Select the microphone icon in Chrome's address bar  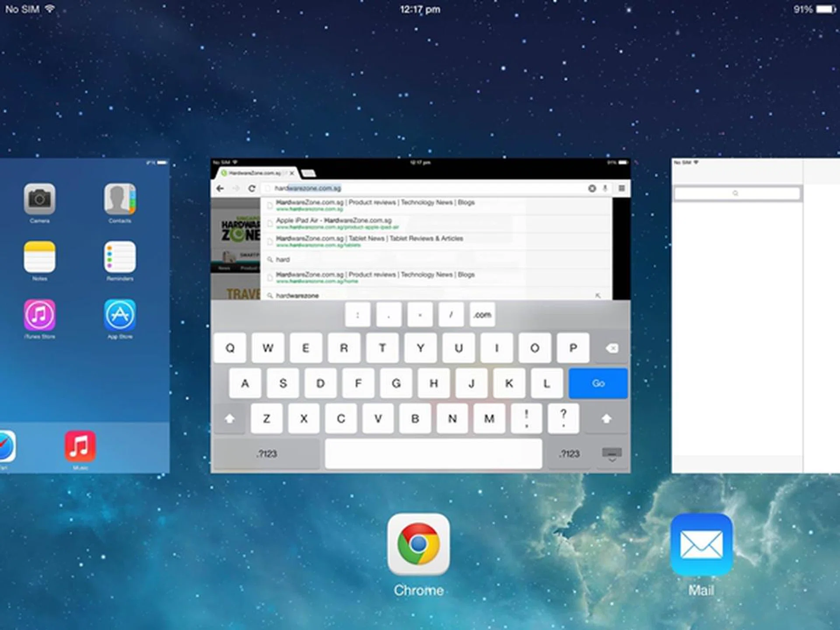click(605, 189)
